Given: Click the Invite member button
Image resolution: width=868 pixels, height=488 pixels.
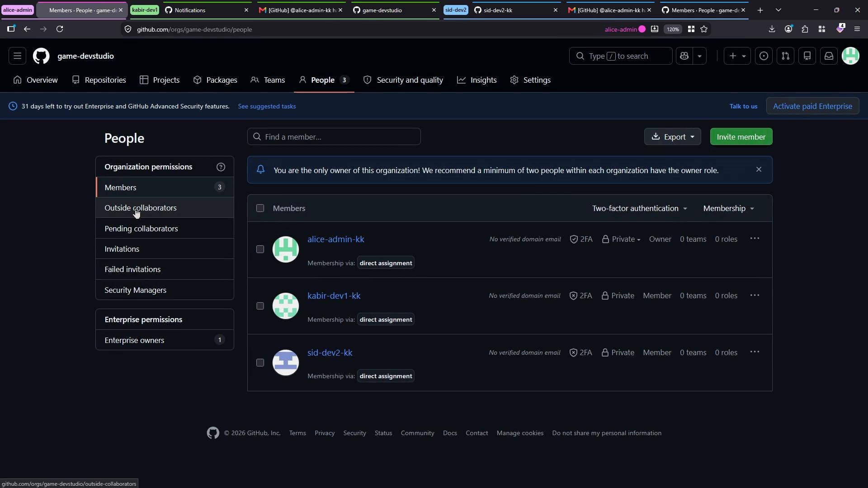Looking at the screenshot, I should coord(741,137).
